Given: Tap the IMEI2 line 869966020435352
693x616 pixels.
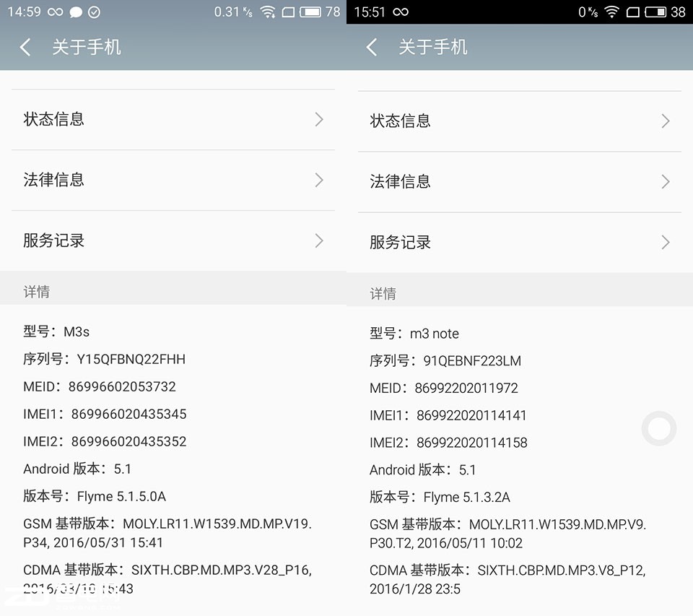Looking at the screenshot, I should pos(105,441).
